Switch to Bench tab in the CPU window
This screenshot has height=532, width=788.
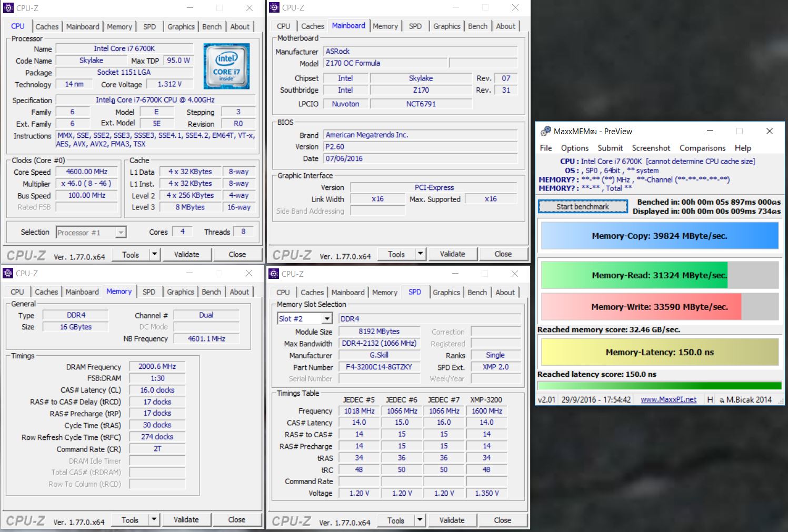click(x=212, y=27)
